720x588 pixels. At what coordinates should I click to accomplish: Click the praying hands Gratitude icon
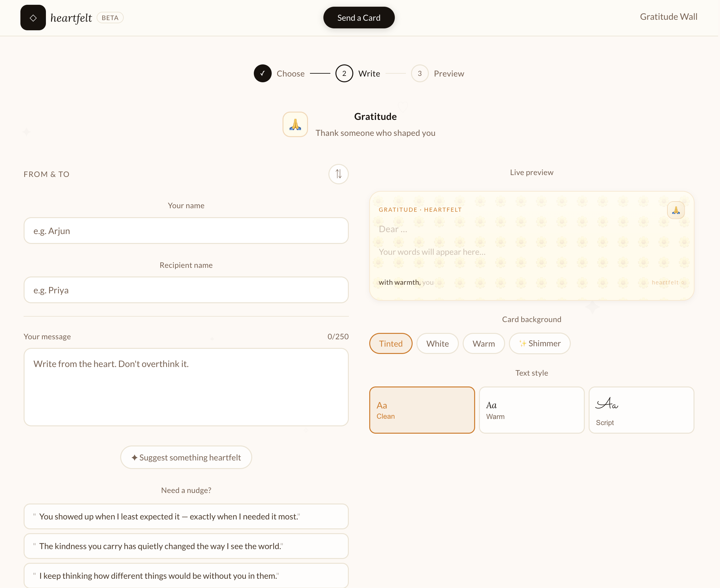tap(295, 124)
